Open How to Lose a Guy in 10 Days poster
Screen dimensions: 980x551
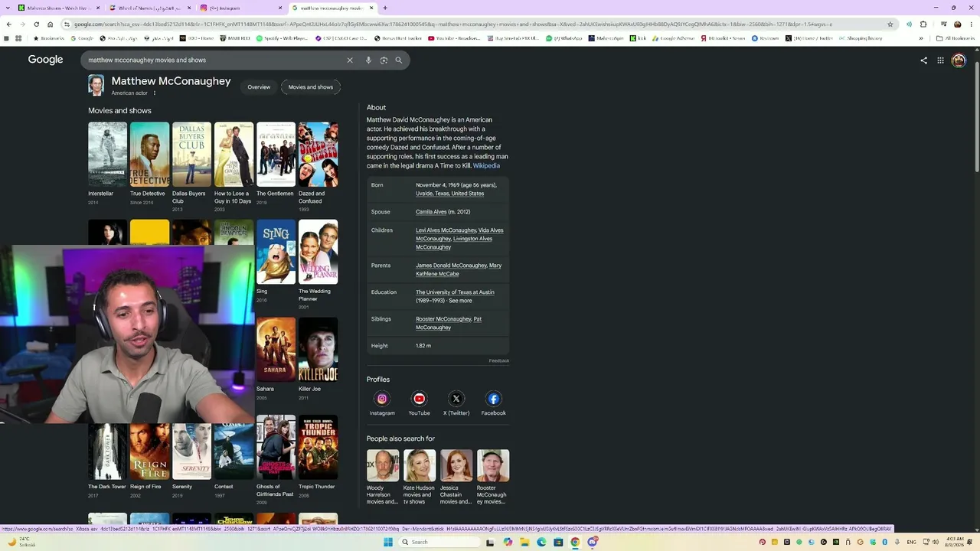tap(234, 155)
